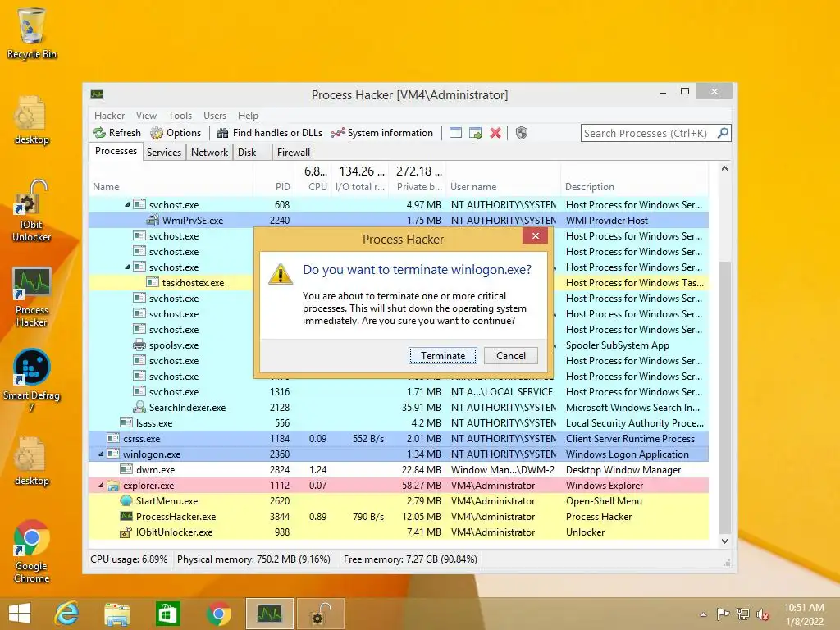Open Chrome from the taskbar
This screenshot has width=840, height=630.
click(218, 614)
